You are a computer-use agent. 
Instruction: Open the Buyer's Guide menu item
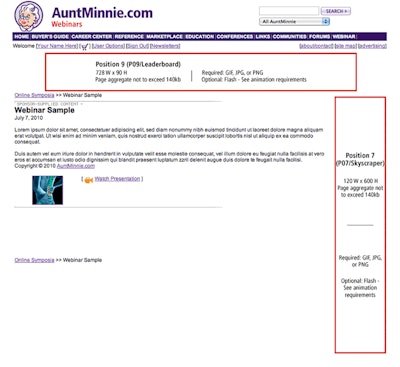point(50,37)
